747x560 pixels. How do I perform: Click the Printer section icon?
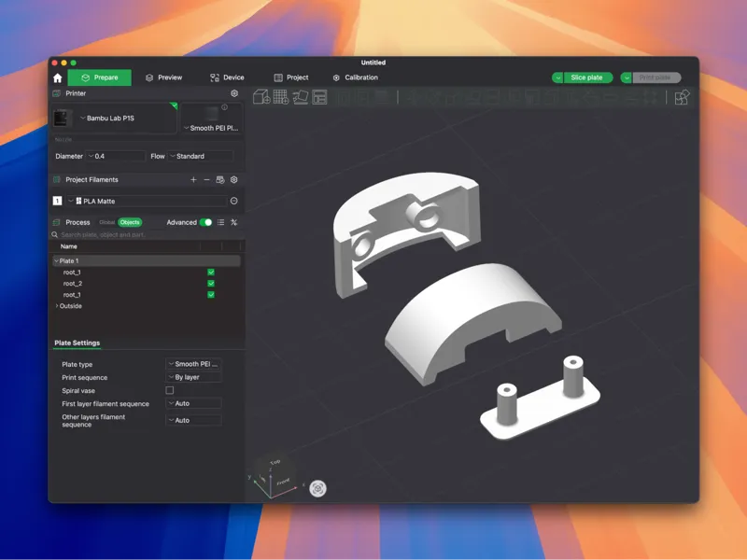coord(57,93)
